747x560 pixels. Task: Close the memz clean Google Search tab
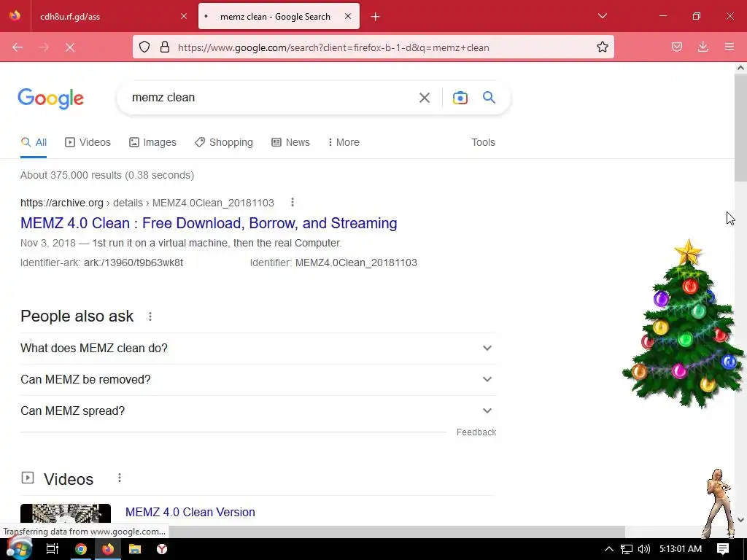(348, 16)
